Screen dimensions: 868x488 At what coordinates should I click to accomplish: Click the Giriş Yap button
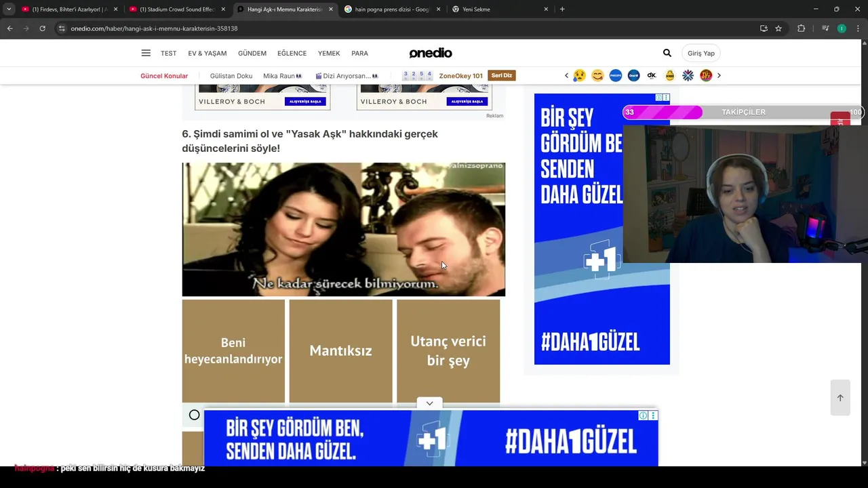coord(701,53)
